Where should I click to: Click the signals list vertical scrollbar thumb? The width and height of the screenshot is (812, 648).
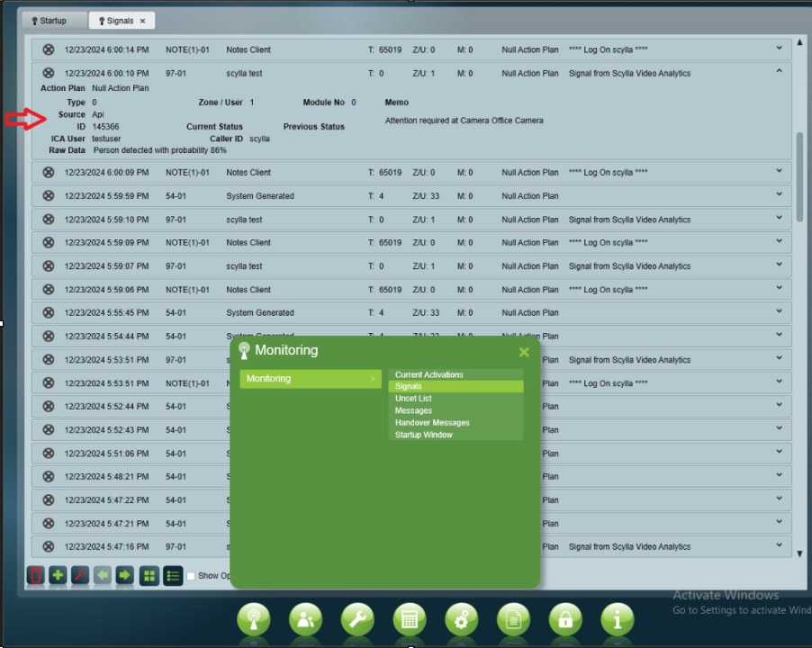coord(799,176)
